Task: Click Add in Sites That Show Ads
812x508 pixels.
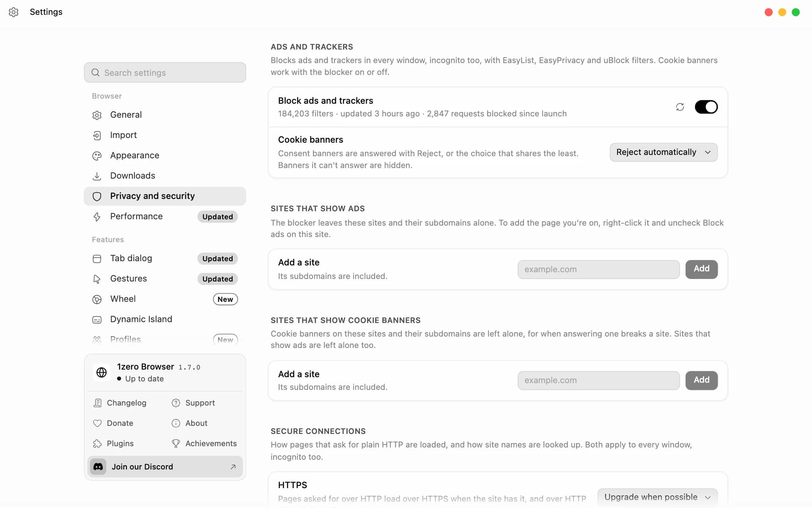Action: pyautogui.click(x=702, y=269)
